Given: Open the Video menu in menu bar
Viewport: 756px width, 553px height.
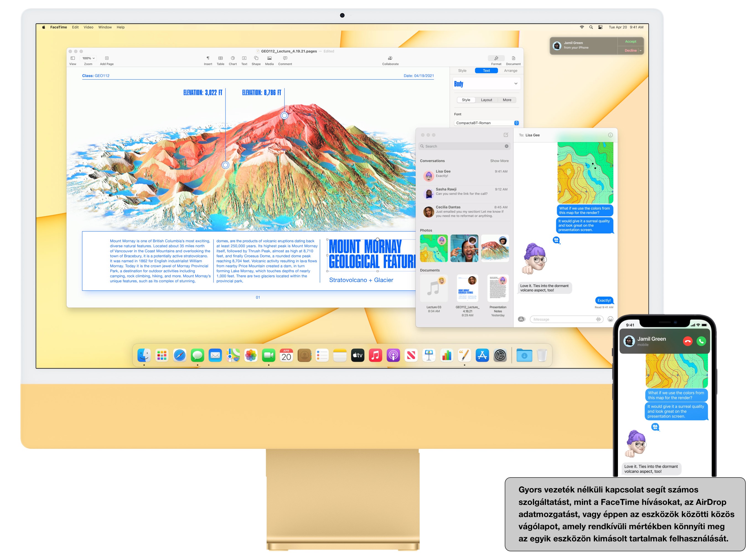Looking at the screenshot, I should coord(89,27).
